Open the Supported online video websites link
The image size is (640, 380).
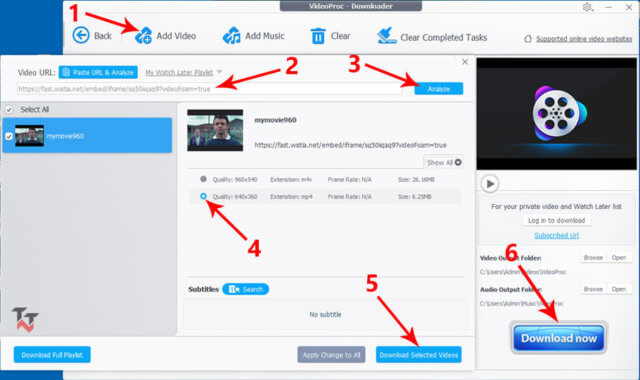coord(584,39)
